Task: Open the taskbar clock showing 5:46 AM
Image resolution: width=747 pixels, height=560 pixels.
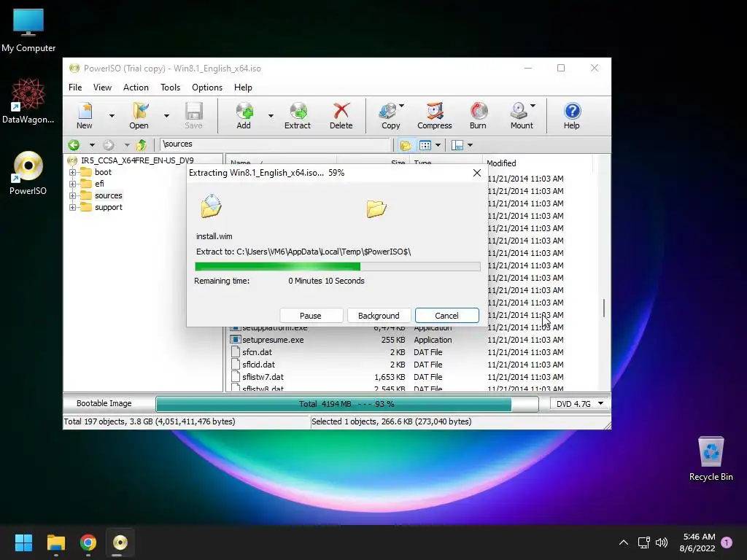Action: (697, 542)
